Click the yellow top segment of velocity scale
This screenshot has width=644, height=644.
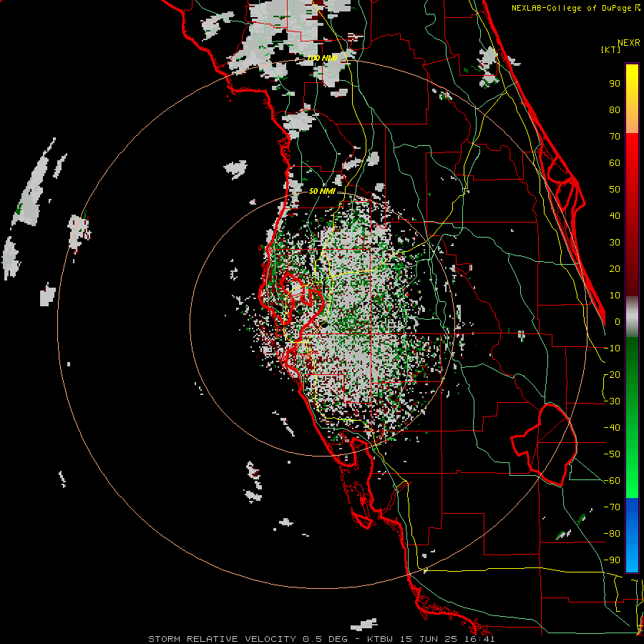(632, 78)
